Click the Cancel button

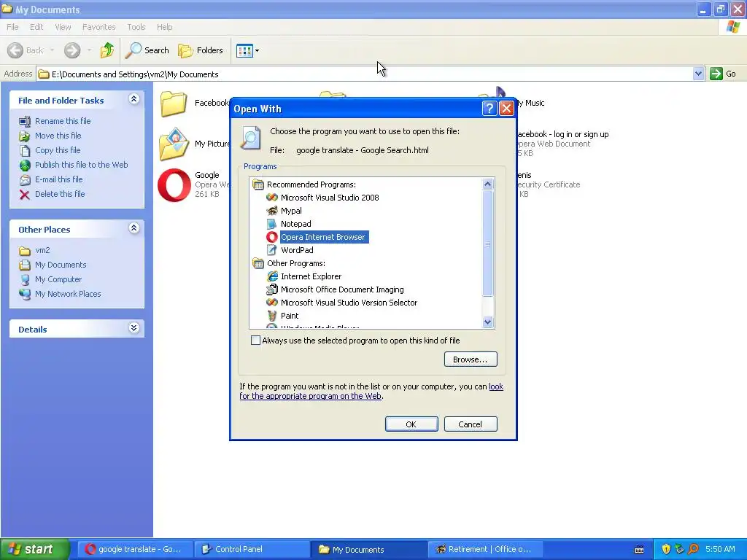(471, 424)
